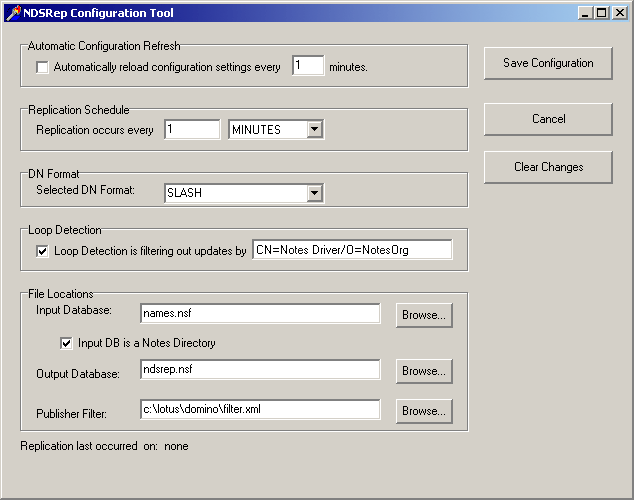This screenshot has height=500, width=634.
Task: Click the 'Replication last occurred on: none' status text
Action: pos(104,446)
